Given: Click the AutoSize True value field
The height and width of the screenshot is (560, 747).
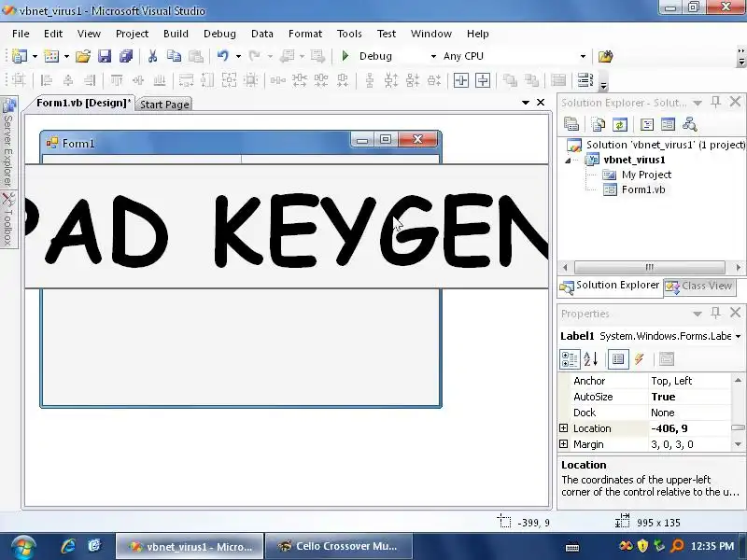Looking at the screenshot, I should 690,397.
